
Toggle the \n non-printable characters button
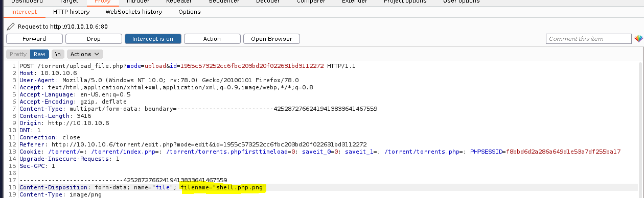58,54
